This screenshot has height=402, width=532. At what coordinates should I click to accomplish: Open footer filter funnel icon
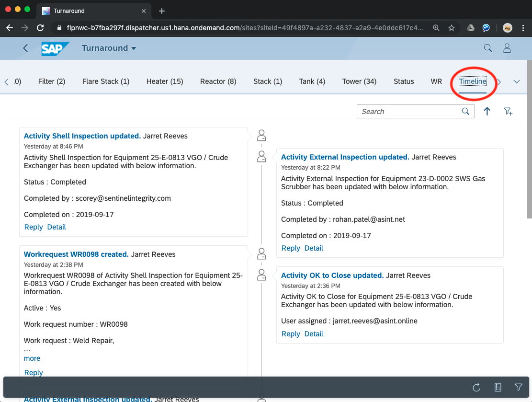(519, 388)
